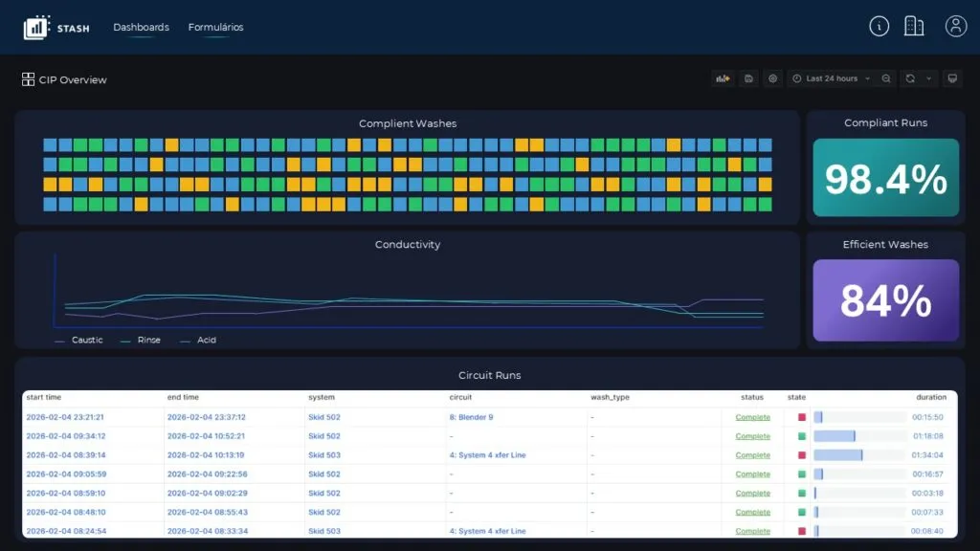Open dashboard settings gear icon

(772, 78)
